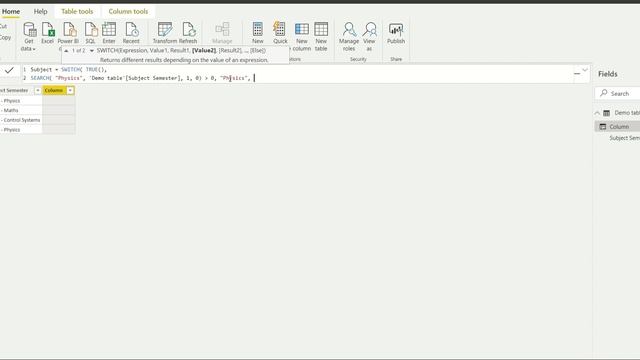This screenshot has height=360, width=640.
Task: Create a New measure
Action: 258,33
